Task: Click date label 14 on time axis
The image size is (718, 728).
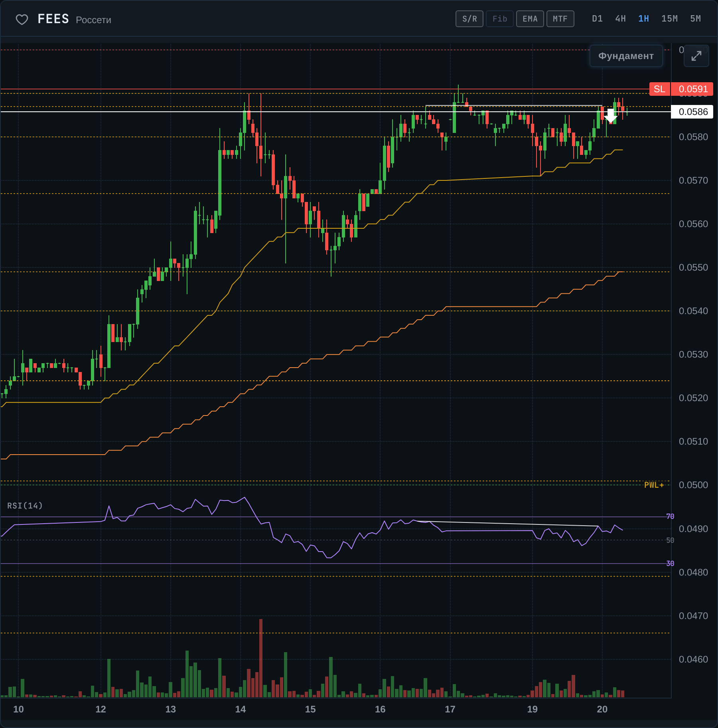Action: [x=241, y=709]
